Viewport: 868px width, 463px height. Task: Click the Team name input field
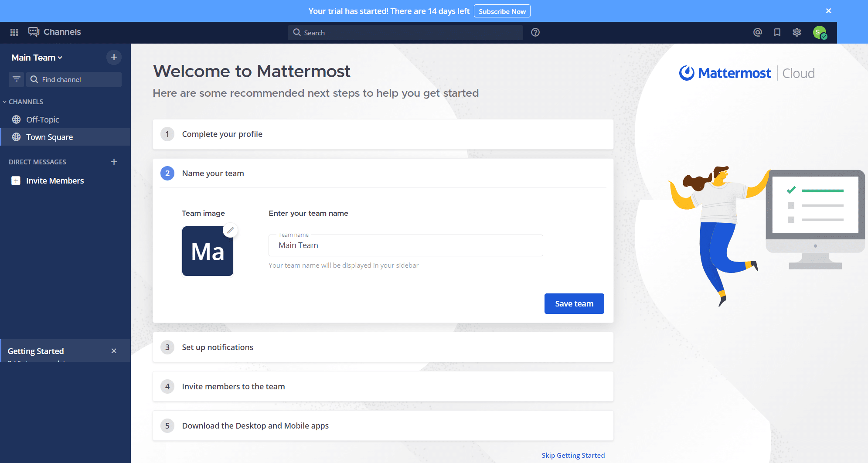[406, 245]
